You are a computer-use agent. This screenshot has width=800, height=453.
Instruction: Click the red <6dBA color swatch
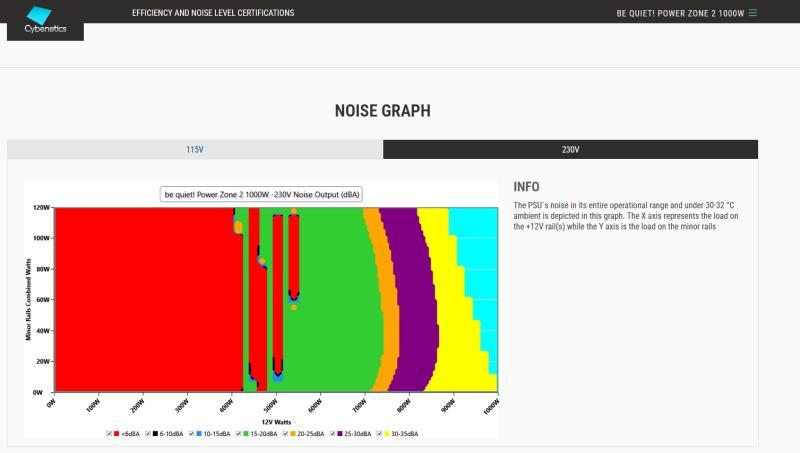[x=116, y=434]
